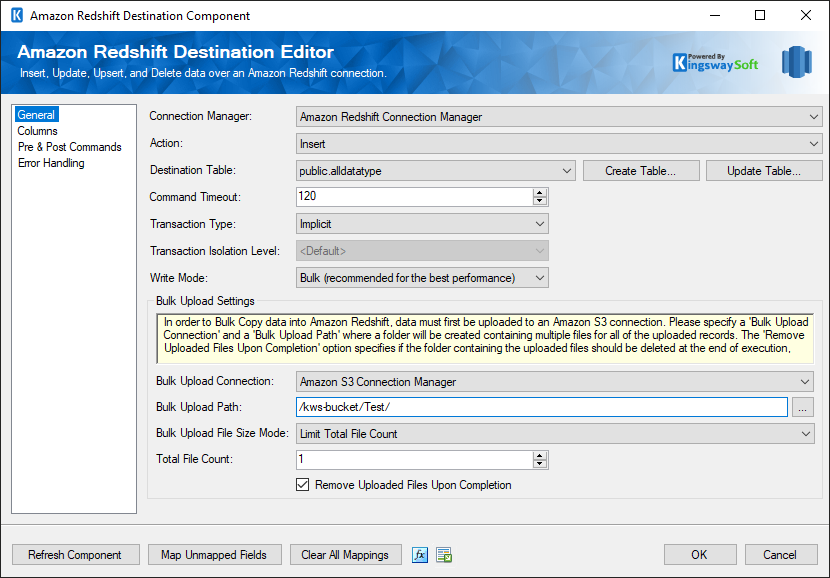Click the Amazon Redshift logo icon

(796, 61)
